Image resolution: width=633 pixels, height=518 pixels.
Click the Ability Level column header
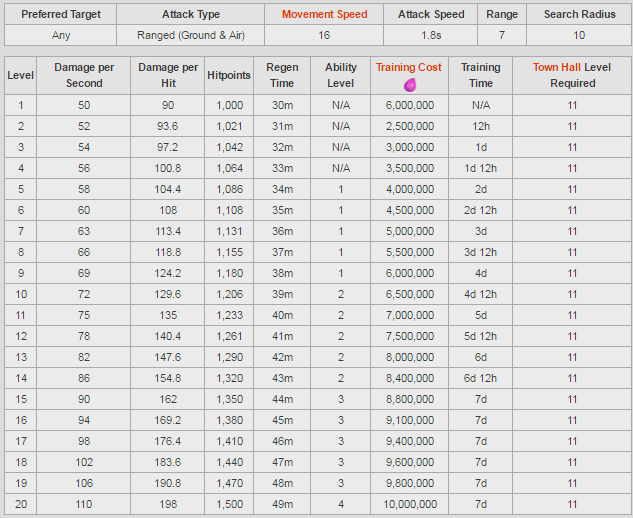(x=341, y=75)
